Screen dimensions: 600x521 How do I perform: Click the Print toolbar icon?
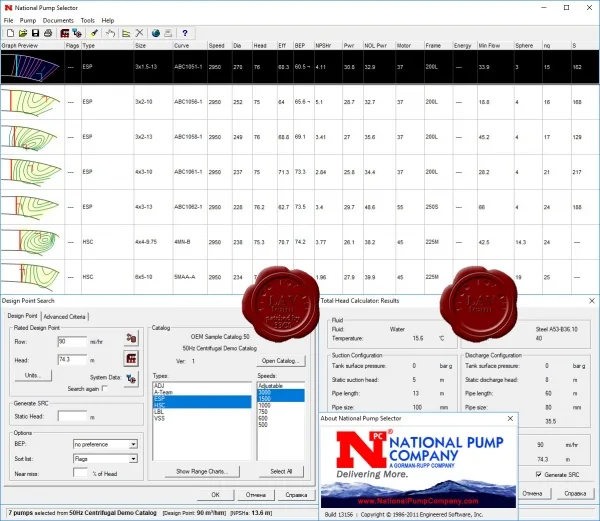coord(48,33)
